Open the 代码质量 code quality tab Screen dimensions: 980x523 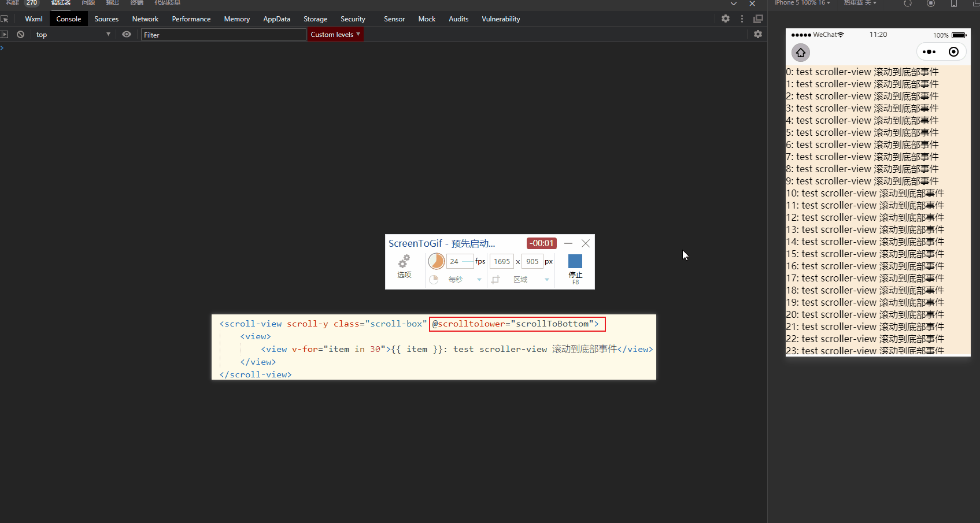(168, 3)
